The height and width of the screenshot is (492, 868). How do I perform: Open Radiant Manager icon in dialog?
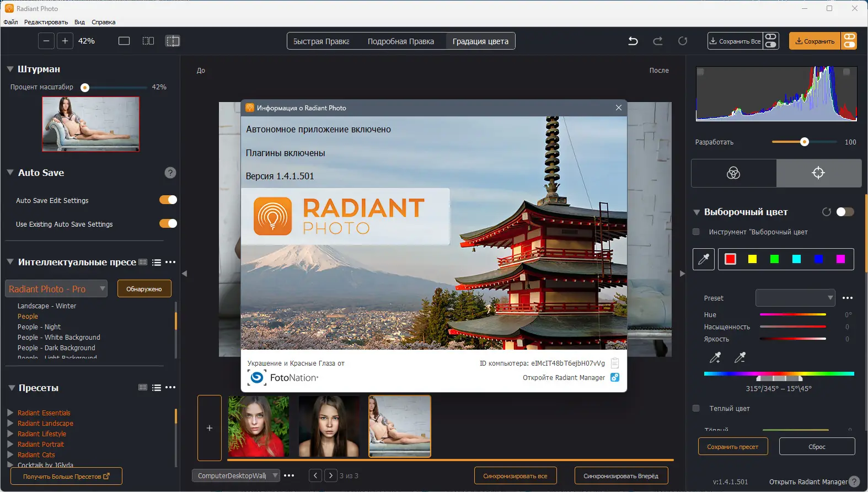pos(615,377)
